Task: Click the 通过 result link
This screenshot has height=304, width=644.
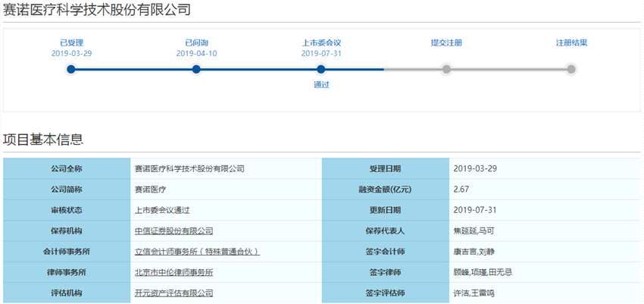Action: [321, 85]
